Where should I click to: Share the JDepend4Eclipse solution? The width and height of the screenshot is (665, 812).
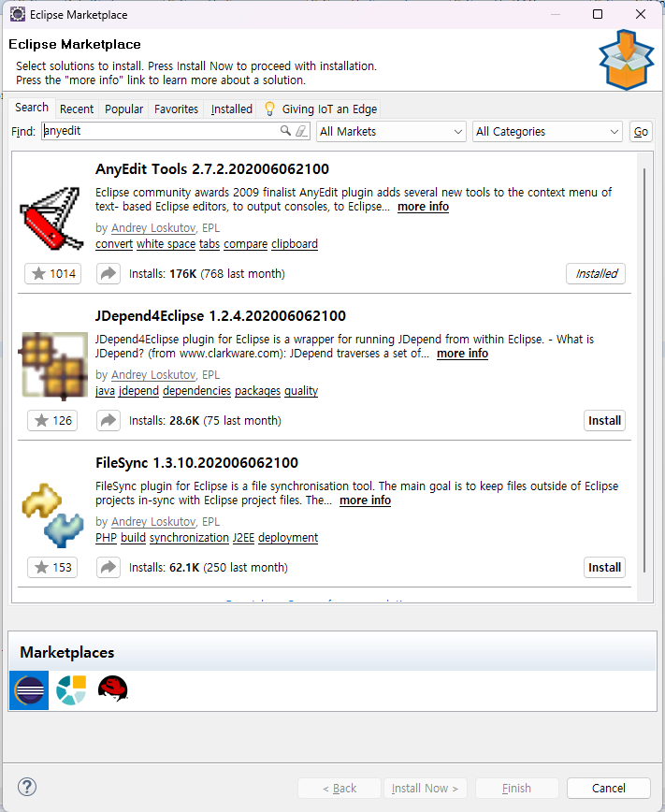point(108,421)
